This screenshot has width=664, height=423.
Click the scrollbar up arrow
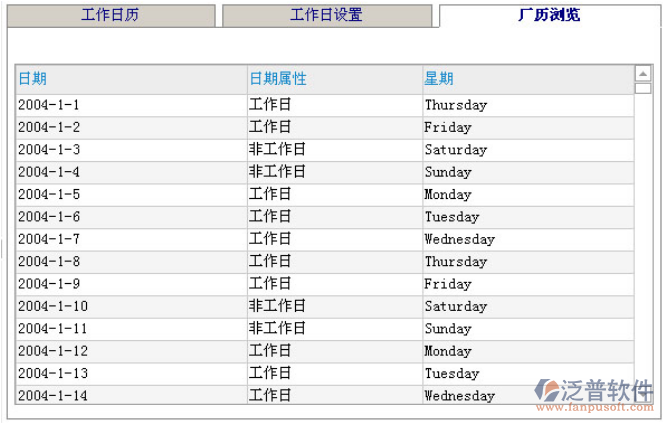[x=643, y=73]
